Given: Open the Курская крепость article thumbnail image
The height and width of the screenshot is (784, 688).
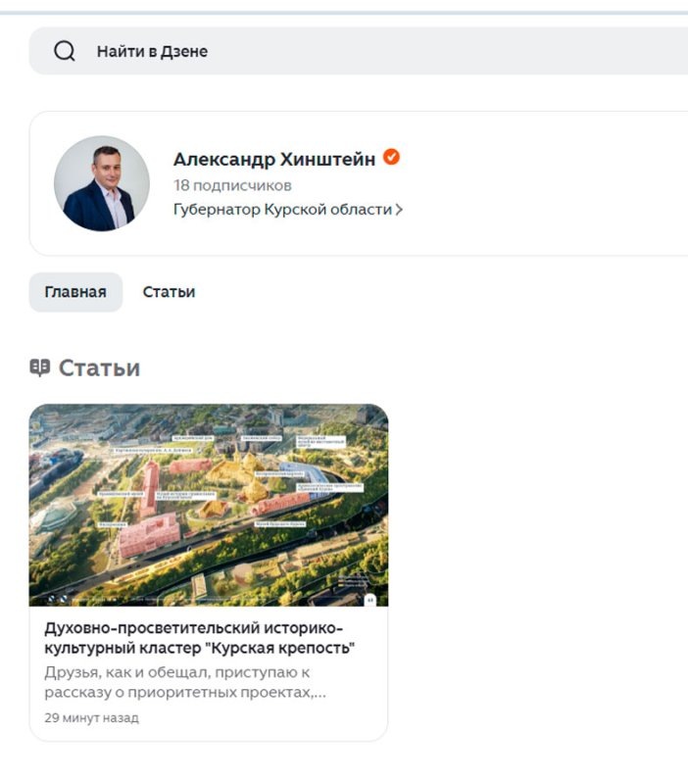Looking at the screenshot, I should click(207, 502).
